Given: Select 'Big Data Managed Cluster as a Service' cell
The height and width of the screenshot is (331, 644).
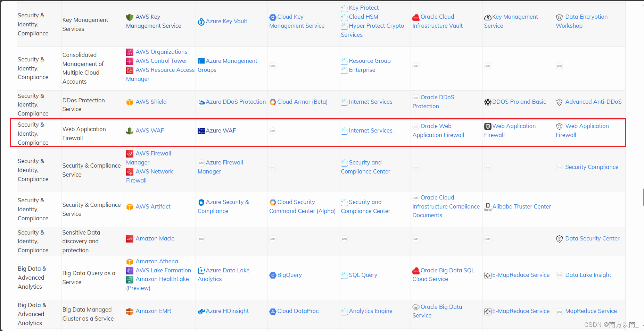Looking at the screenshot, I should 88,314.
